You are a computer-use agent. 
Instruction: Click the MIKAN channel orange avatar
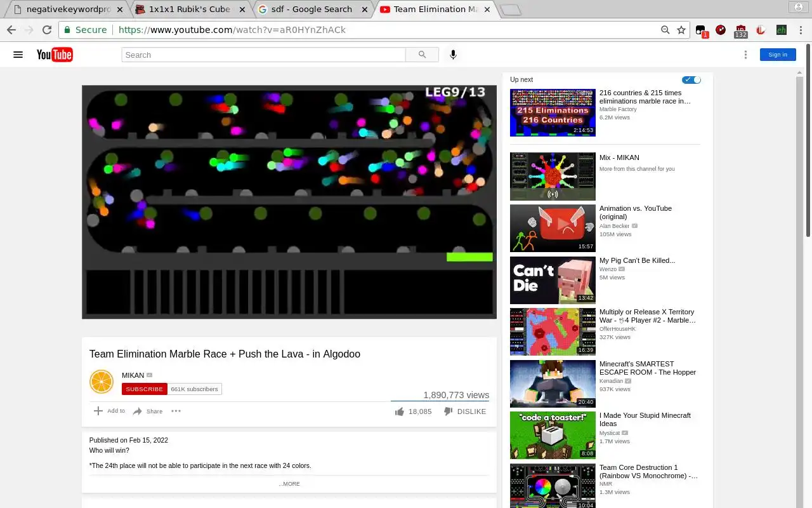click(x=101, y=382)
